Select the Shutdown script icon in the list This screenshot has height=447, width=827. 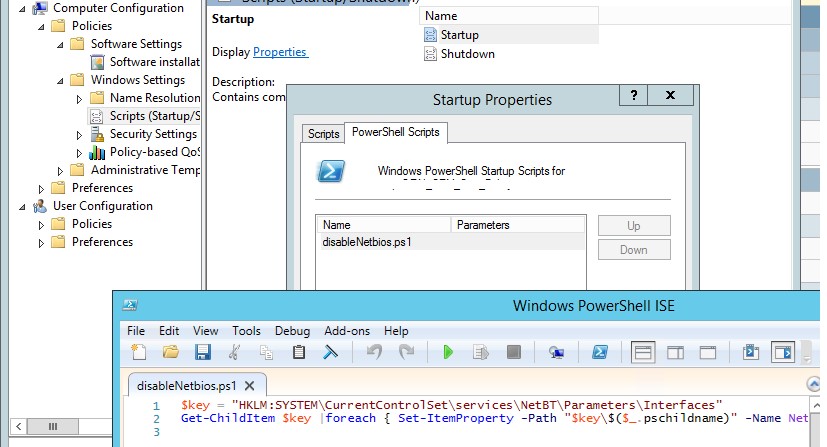tap(430, 54)
